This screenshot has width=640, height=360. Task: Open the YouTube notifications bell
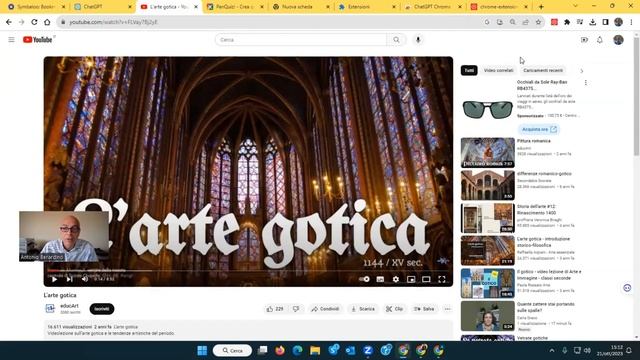coord(600,40)
